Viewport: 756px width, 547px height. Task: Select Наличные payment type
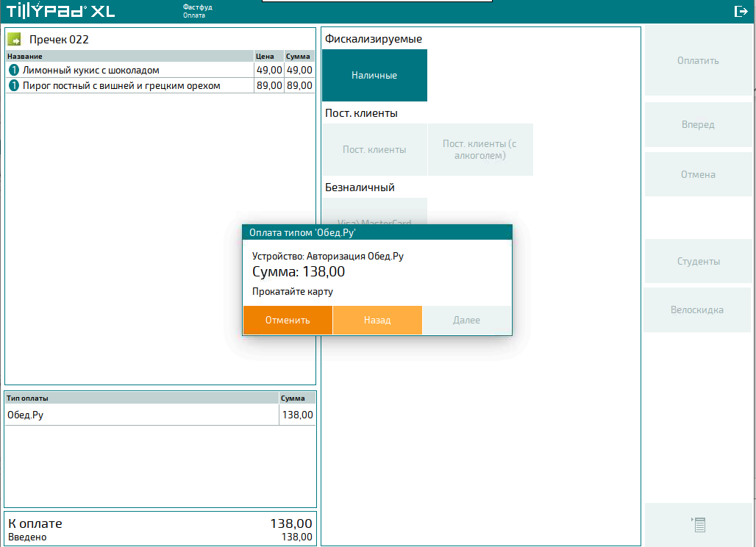pyautogui.click(x=374, y=76)
